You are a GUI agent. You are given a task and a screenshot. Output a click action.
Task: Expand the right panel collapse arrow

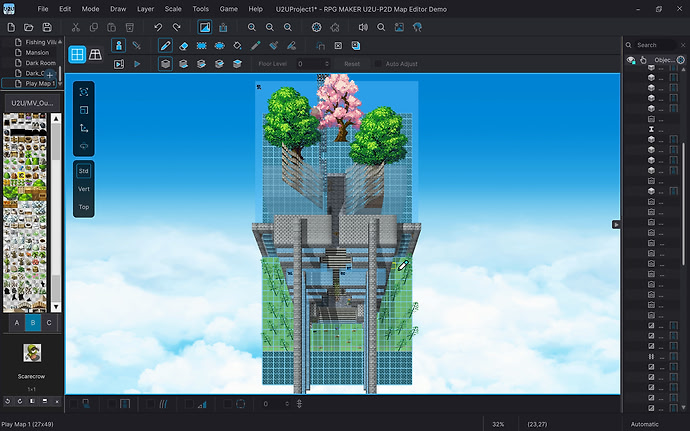click(x=616, y=225)
